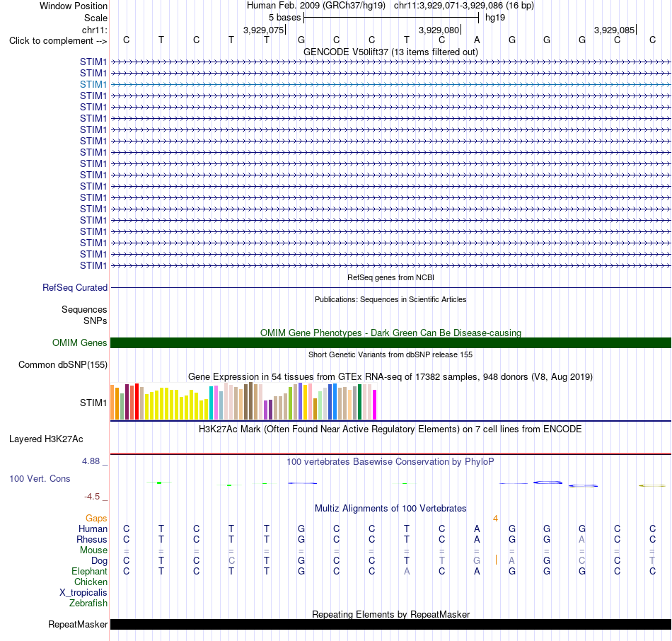Click the OMIM Genes label

pyautogui.click(x=79, y=342)
